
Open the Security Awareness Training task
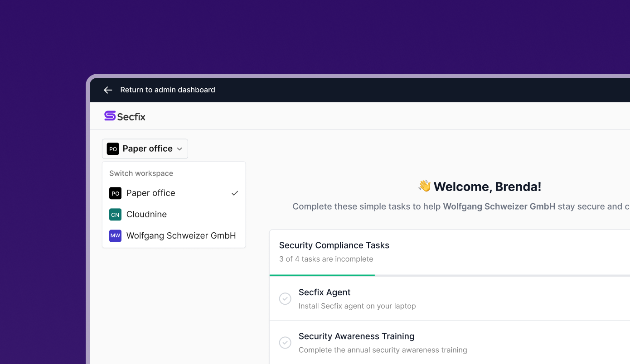click(x=450, y=343)
